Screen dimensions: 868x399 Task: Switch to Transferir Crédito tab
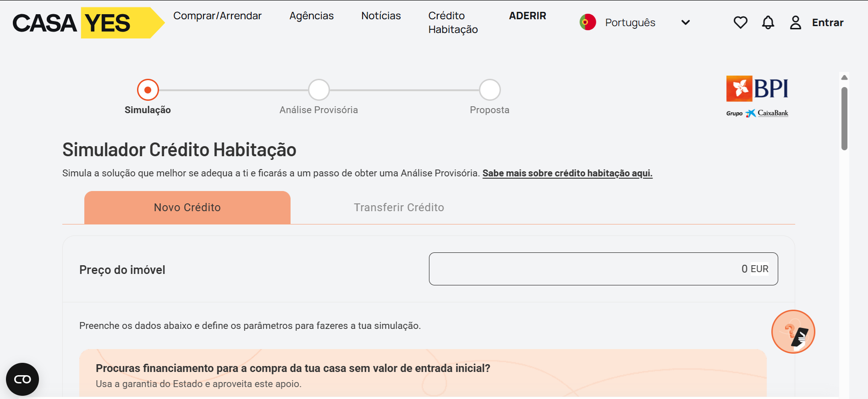399,208
